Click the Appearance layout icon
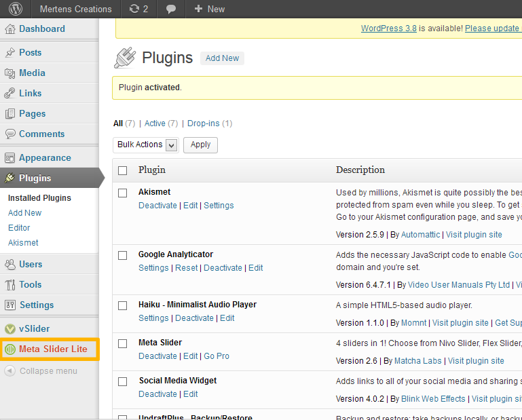522x420 pixels. pyautogui.click(x=10, y=157)
